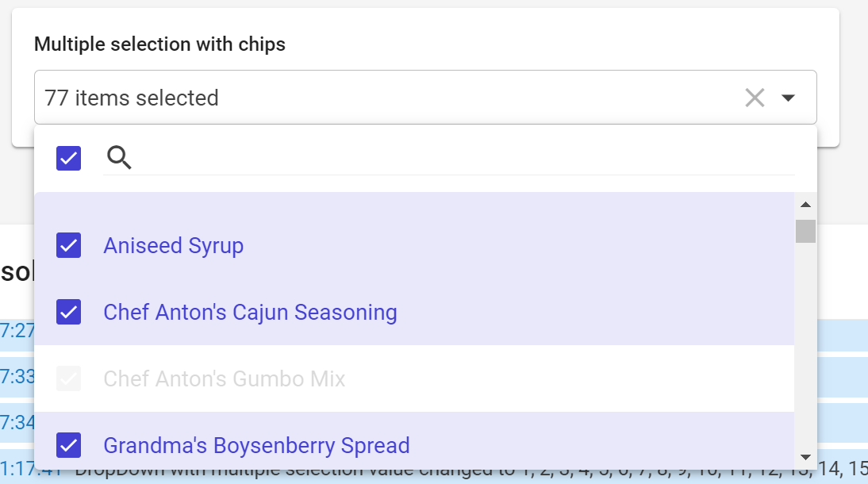Click the scrollbar thumb of the list
Viewport: 868px width, 484px height.
point(805,232)
